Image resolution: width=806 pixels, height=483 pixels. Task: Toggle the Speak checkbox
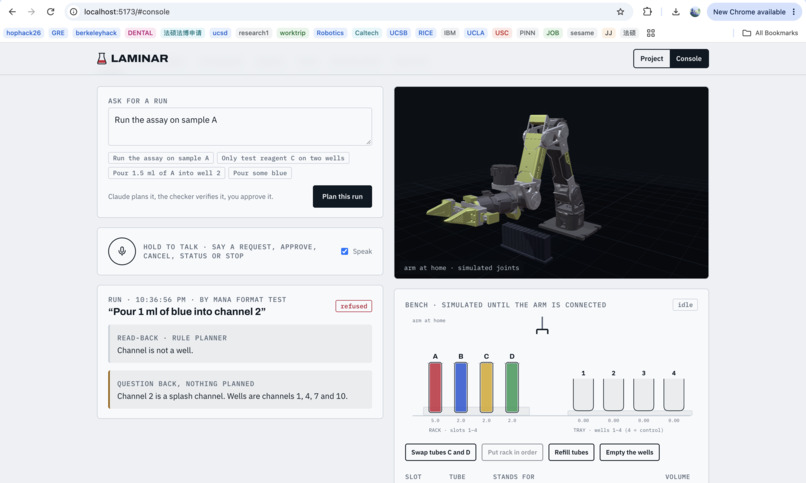(344, 251)
